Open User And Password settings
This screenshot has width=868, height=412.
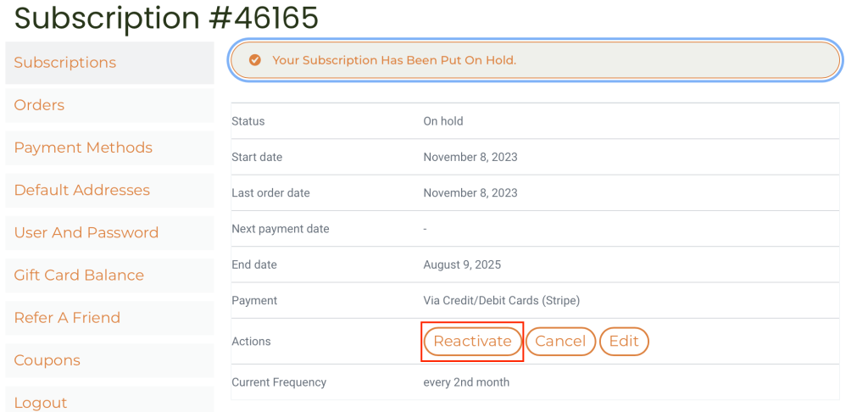coord(86,232)
